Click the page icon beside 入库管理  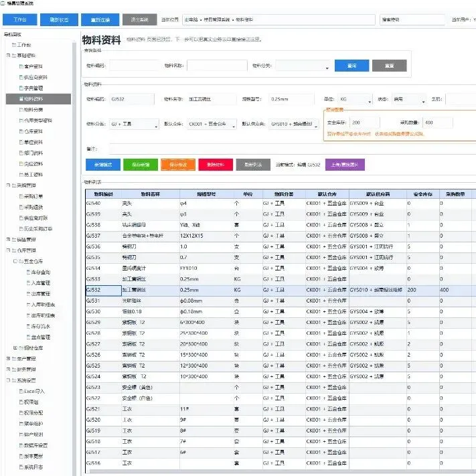pos(28,283)
